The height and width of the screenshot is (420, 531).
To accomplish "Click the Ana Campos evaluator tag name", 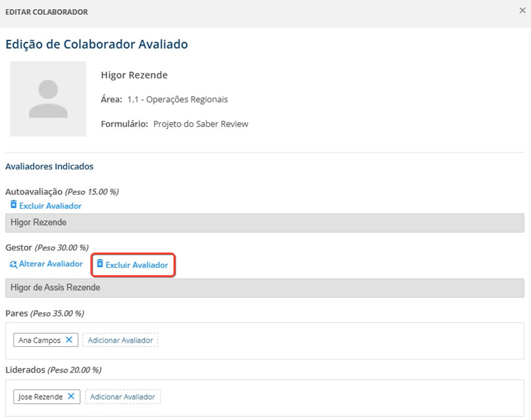I will (x=40, y=340).
